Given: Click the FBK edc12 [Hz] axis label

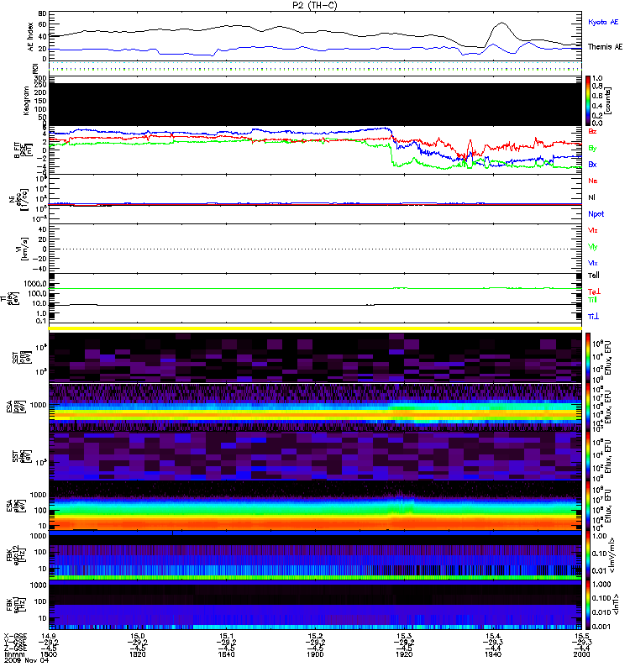Looking at the screenshot, I should tap(15, 555).
